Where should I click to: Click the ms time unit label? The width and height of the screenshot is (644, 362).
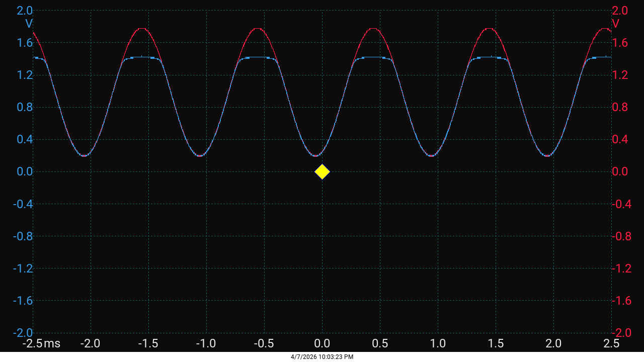pos(52,343)
